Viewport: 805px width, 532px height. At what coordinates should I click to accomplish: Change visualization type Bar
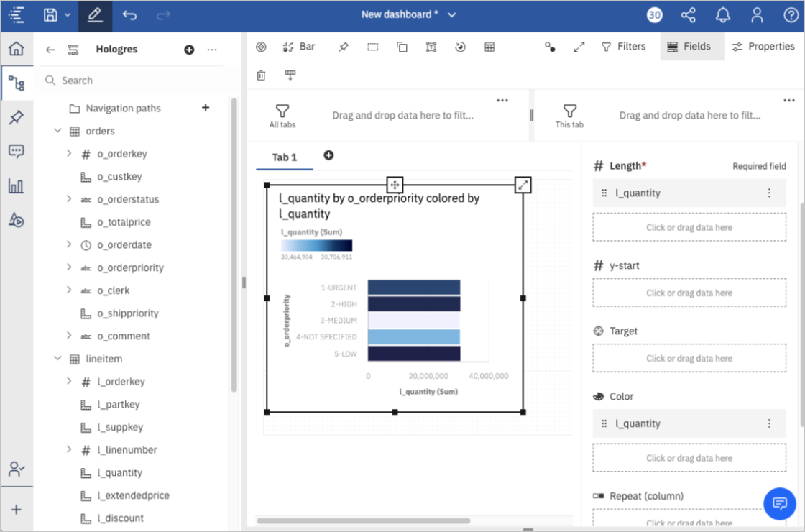pyautogui.click(x=299, y=47)
